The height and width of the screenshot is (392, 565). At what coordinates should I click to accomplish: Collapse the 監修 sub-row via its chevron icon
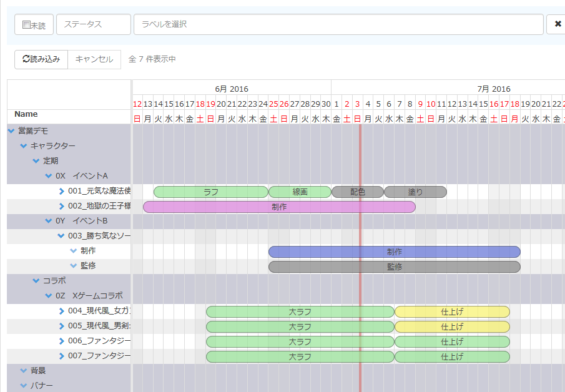click(x=74, y=266)
